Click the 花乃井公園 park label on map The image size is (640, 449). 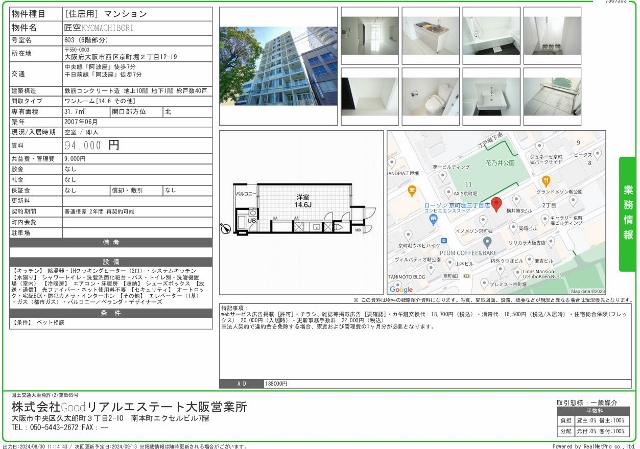click(x=500, y=163)
